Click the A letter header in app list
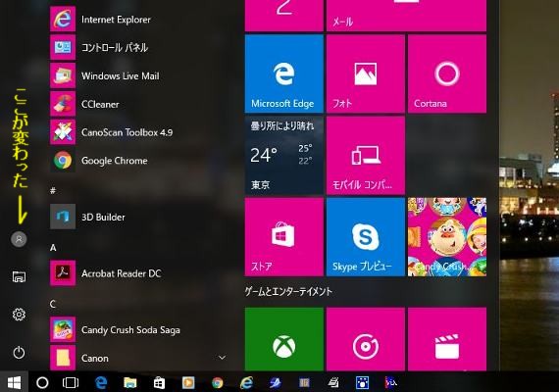Screen dimensions: 559x392 (53, 247)
